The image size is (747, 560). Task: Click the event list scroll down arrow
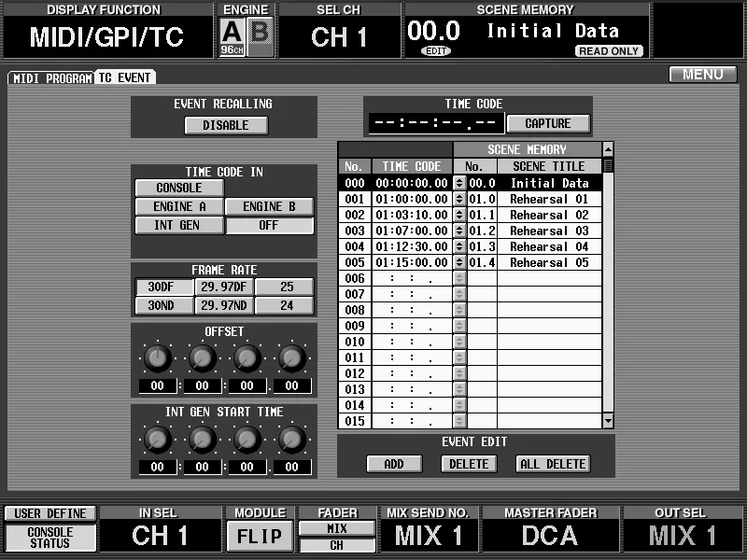coord(608,421)
